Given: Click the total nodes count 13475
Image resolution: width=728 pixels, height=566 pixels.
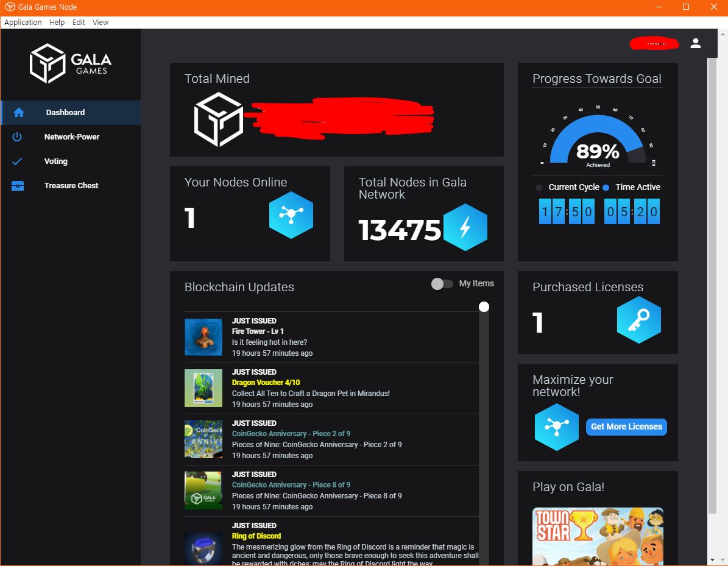Looking at the screenshot, I should 399,230.
